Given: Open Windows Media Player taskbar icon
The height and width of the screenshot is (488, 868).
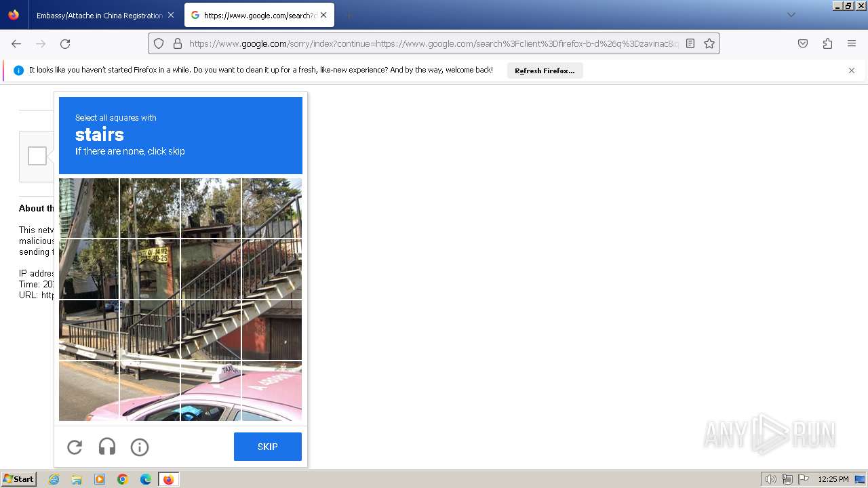Looking at the screenshot, I should 100,479.
